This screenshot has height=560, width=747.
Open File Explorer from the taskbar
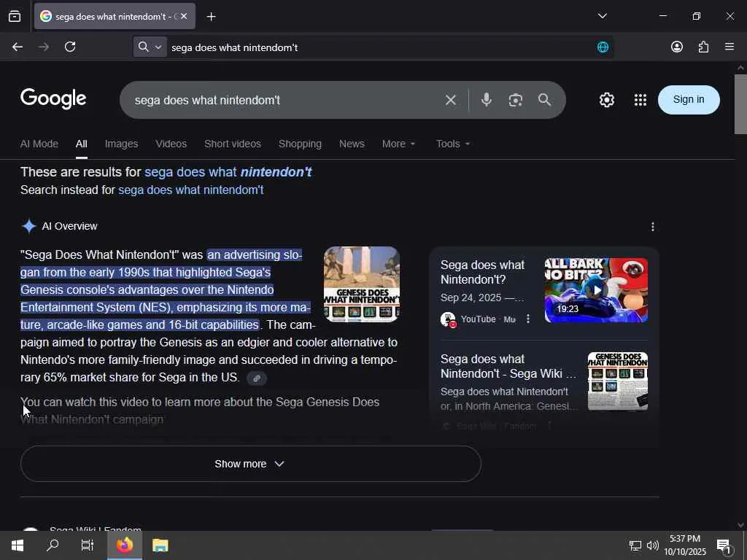pos(160,545)
